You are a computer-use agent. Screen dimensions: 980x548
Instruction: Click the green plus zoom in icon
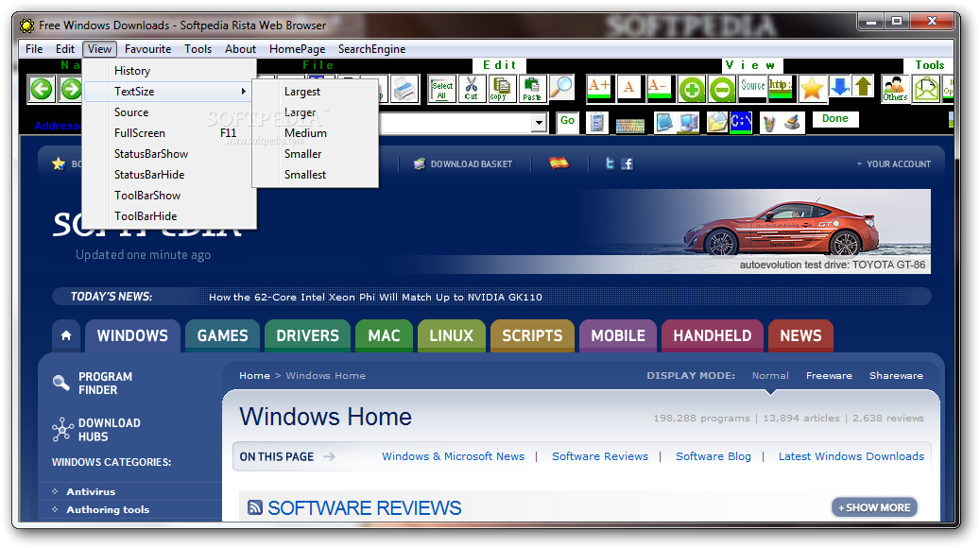pos(692,90)
